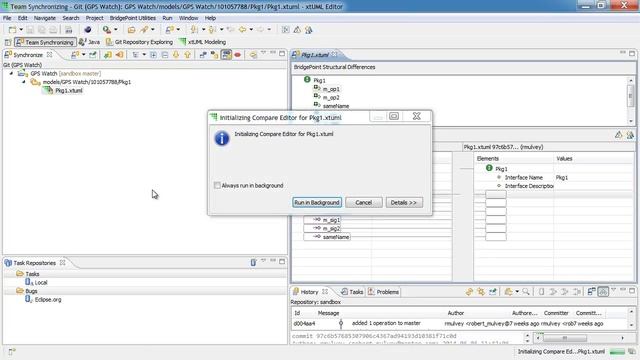Switch to Git Repository Exploring perspective
Screen dimensions: 640x360
[139, 42]
